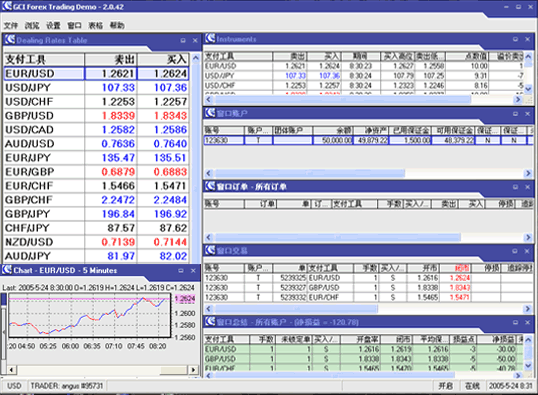Close the 窗口账户 accounts panel
This screenshot has height=395, width=538.
click(x=528, y=114)
